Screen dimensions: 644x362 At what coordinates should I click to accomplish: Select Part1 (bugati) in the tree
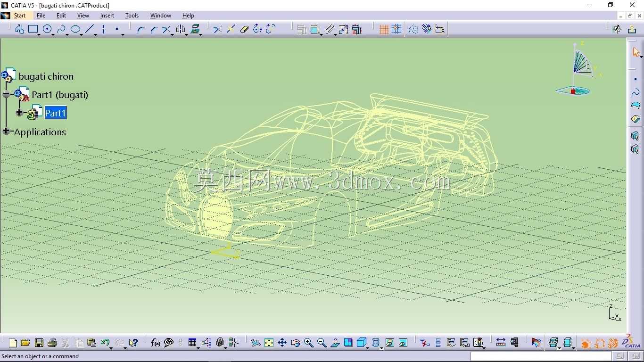tap(60, 95)
